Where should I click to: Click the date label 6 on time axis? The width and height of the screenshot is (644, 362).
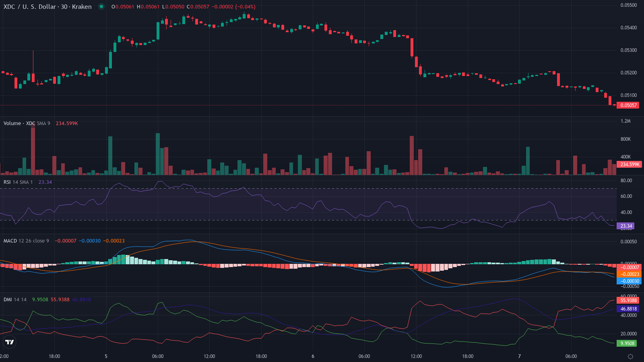click(312, 356)
